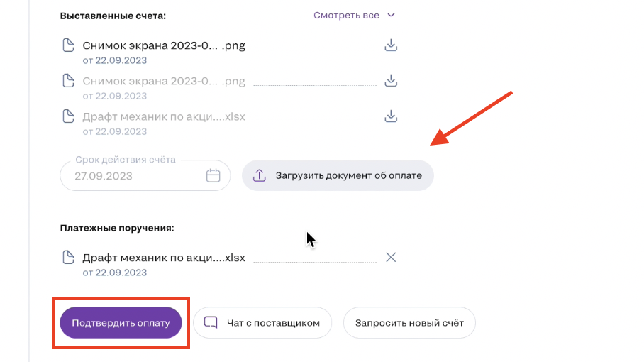Expand the Смотреть все list
Image resolution: width=644 pixels, height=362 pixels.
[x=354, y=15]
